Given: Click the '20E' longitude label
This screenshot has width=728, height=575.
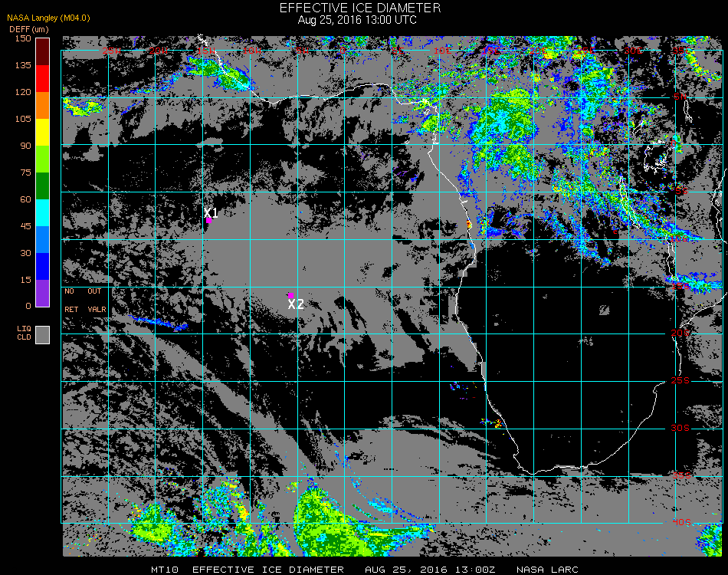Looking at the screenshot, I should pos(538,51).
